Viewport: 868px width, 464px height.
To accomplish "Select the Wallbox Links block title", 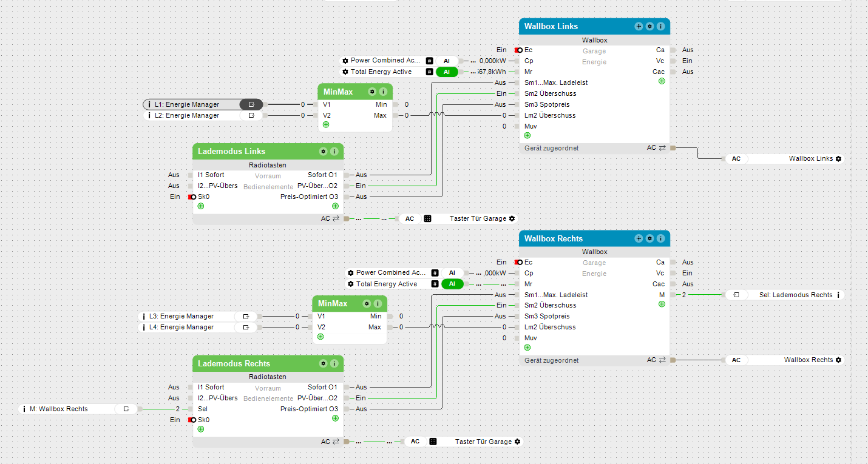I will 551,27.
